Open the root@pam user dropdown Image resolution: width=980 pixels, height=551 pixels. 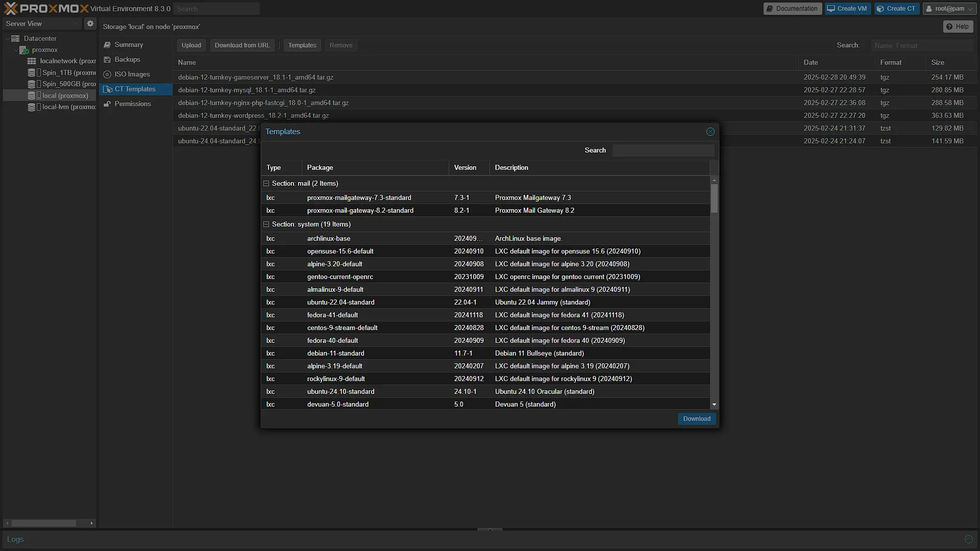[949, 9]
